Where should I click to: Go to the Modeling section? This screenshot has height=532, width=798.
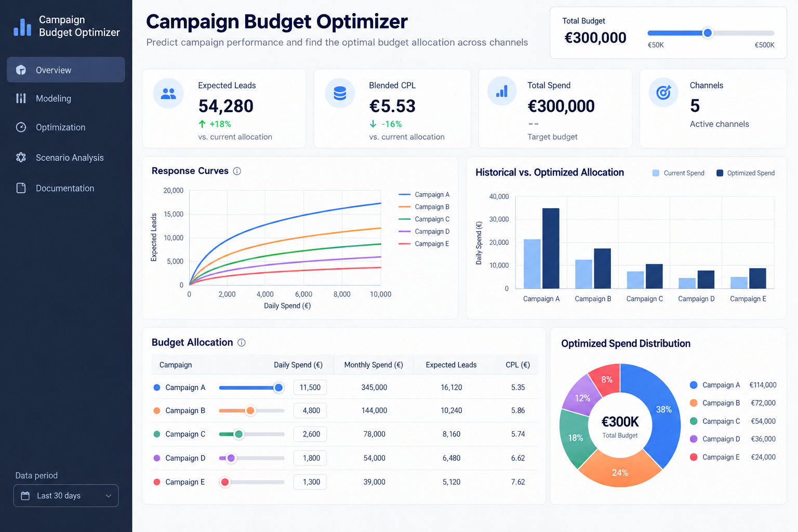tap(66, 98)
